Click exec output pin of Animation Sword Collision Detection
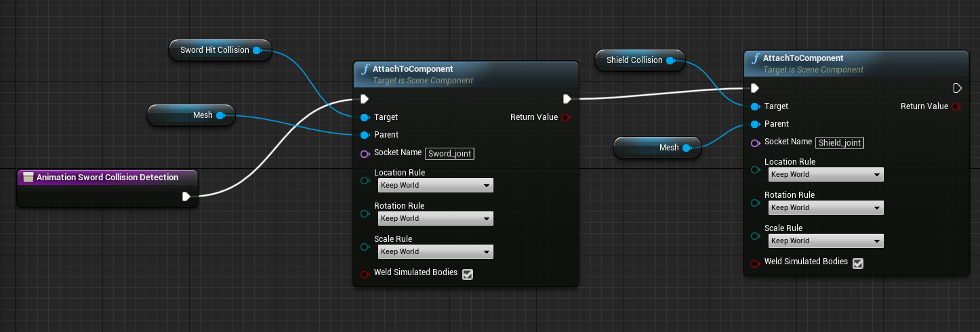Viewport: 980px width, 332px height. [186, 196]
